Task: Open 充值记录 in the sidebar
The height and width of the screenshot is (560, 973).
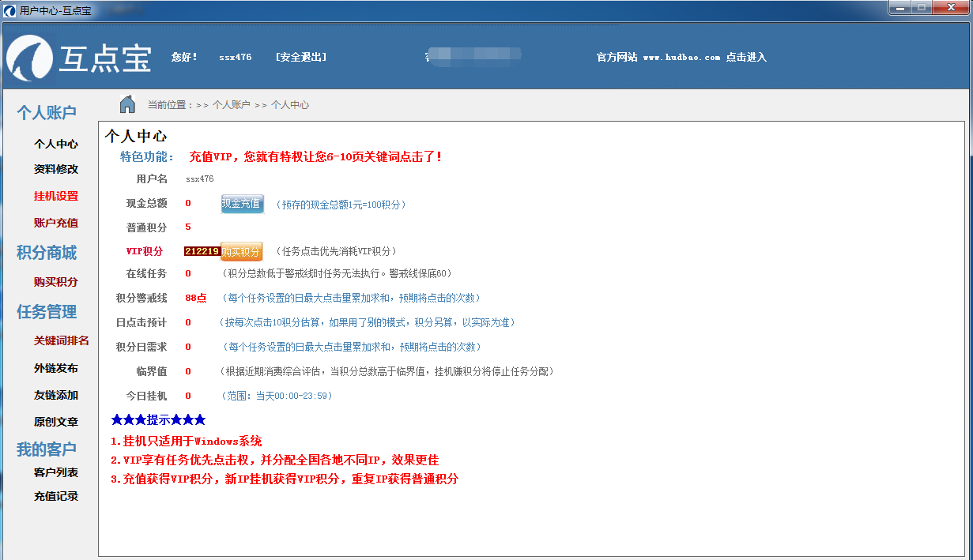Action: pyautogui.click(x=56, y=496)
